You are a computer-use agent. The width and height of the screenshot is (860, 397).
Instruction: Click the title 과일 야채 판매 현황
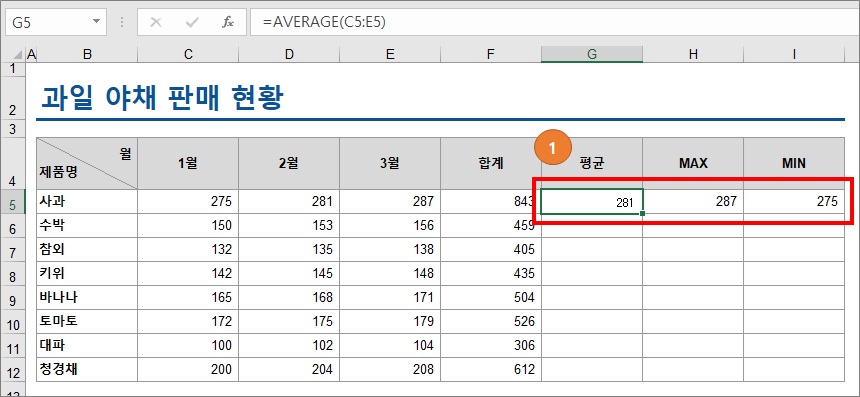[x=162, y=99]
